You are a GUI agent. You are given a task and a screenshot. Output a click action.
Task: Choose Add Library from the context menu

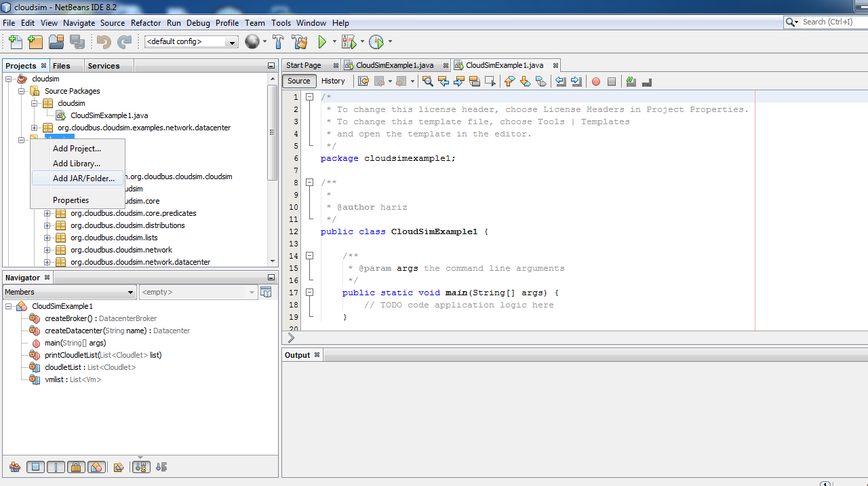click(x=77, y=164)
